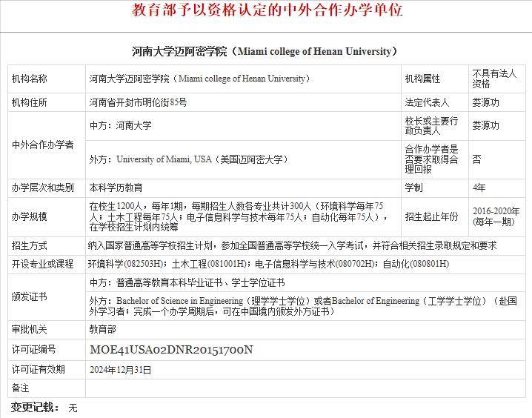Click the 法定代表人 label

(427, 102)
